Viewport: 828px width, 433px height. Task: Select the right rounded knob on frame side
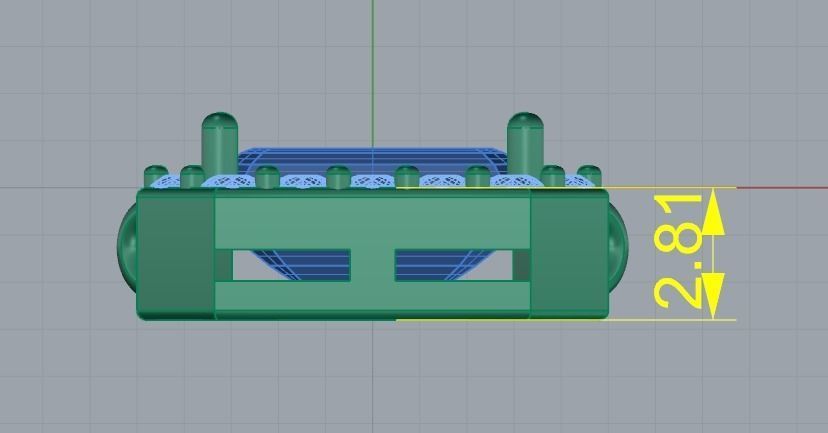(x=618, y=247)
